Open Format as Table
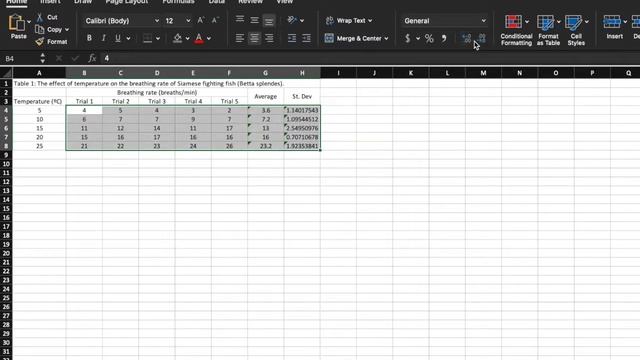640x360 pixels. click(548, 30)
